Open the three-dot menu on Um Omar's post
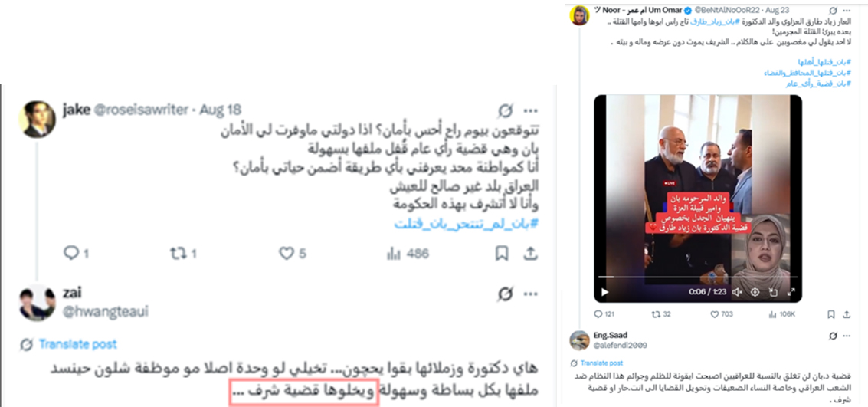The image size is (868, 407). pyautogui.click(x=848, y=10)
